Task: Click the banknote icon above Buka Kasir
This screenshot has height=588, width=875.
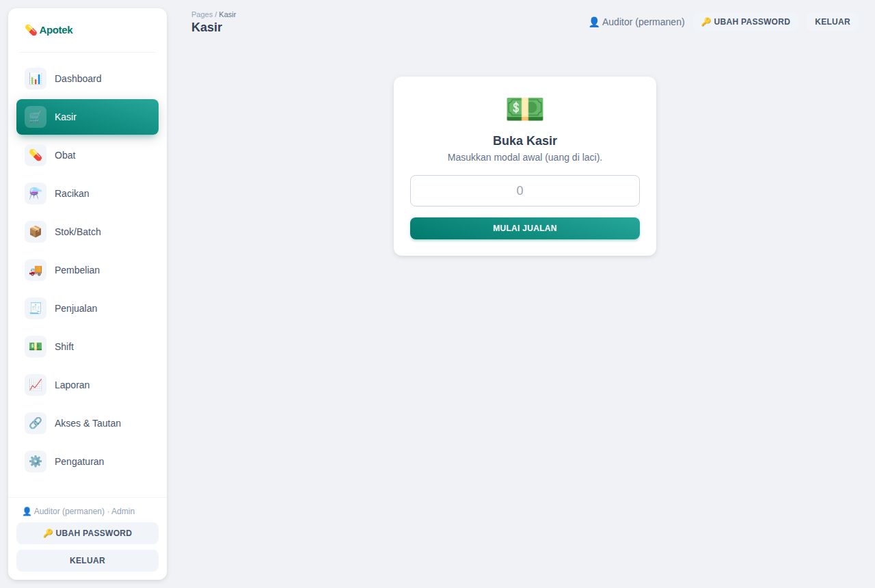Action: point(525,109)
